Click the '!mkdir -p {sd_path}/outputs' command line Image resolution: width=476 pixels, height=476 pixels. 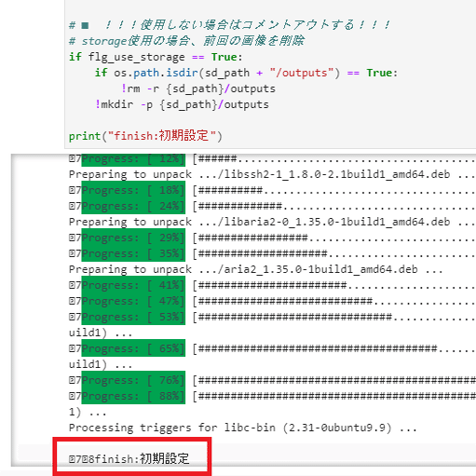click(182, 104)
